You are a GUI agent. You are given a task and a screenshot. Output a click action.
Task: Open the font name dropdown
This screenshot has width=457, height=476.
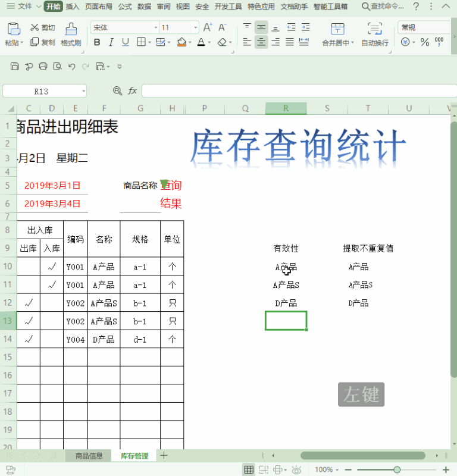(x=156, y=28)
